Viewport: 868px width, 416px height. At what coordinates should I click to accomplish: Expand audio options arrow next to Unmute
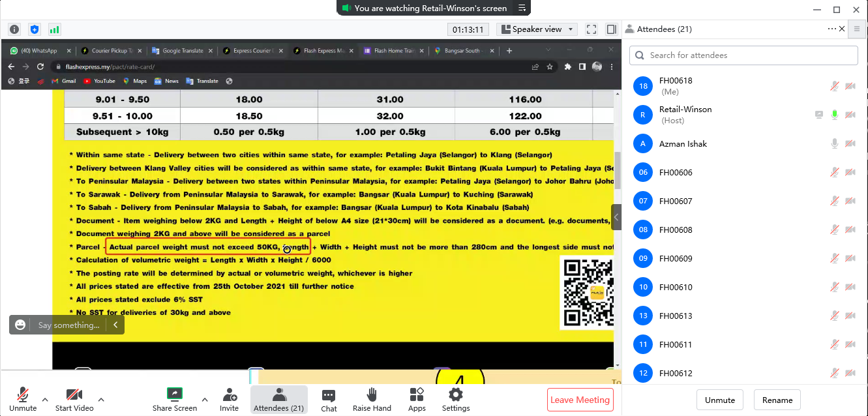45,399
